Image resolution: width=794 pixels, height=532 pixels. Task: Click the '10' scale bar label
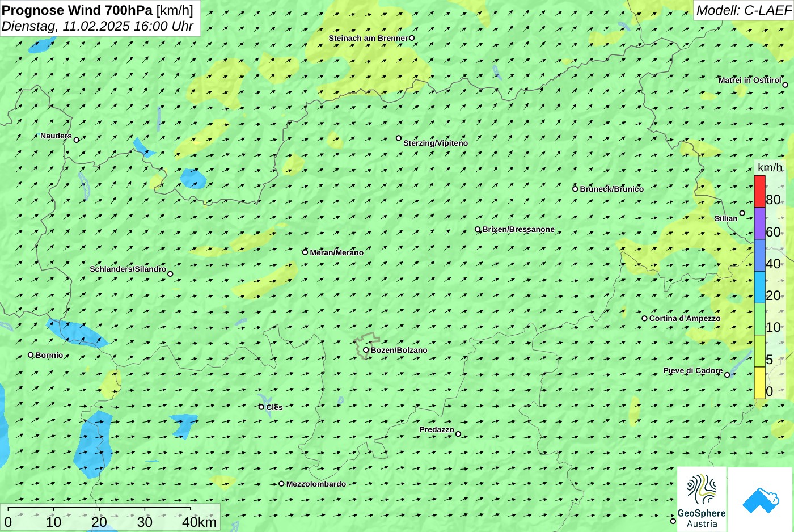(54, 522)
